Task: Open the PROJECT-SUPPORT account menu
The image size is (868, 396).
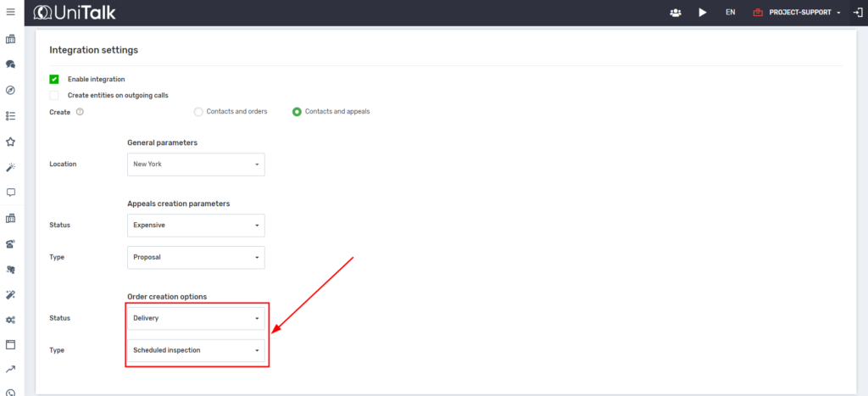Action: (797, 13)
